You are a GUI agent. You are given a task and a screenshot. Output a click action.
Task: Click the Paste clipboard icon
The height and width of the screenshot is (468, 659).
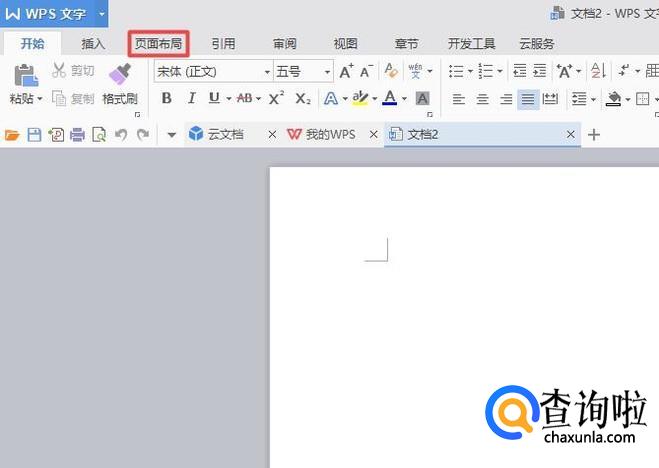[x=25, y=74]
